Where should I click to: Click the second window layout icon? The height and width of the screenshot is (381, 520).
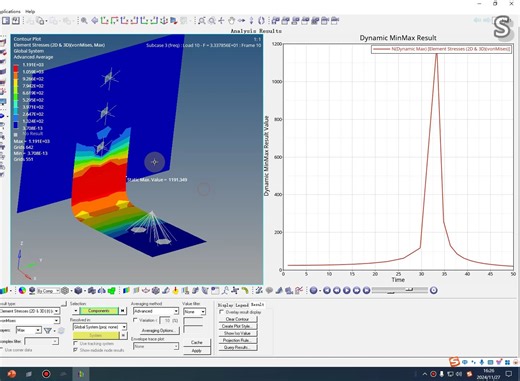(16, 21)
